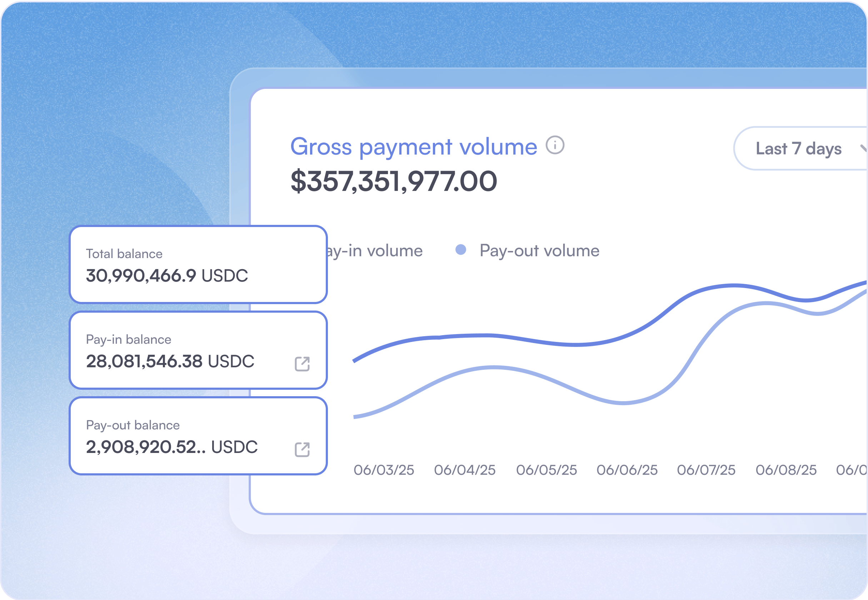
Task: Click the share icon next to 28,081,546.38 USDC
Action: click(x=302, y=363)
